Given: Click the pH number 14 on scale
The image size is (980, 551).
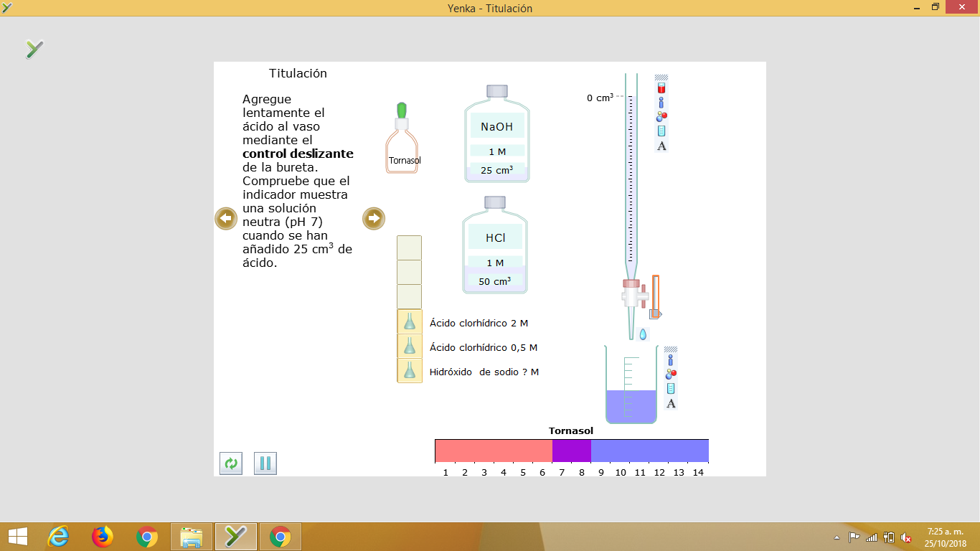Looking at the screenshot, I should [x=698, y=473].
